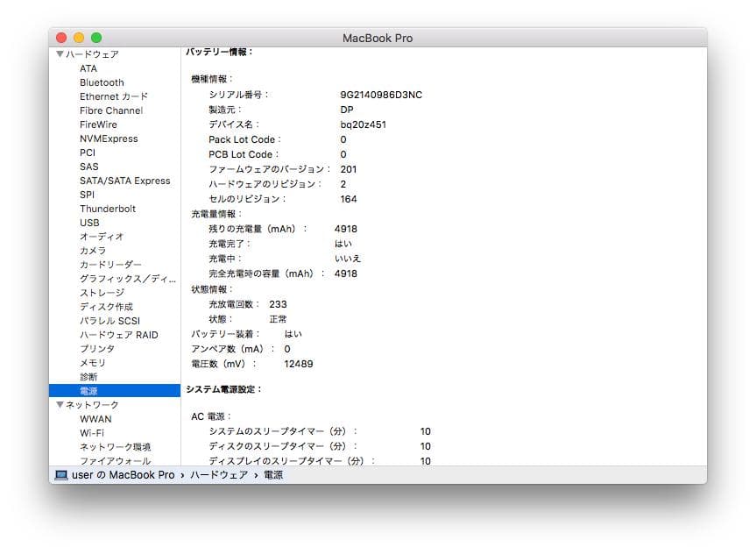Click the device name bq20z451
The height and width of the screenshot is (554, 756).
click(x=363, y=124)
